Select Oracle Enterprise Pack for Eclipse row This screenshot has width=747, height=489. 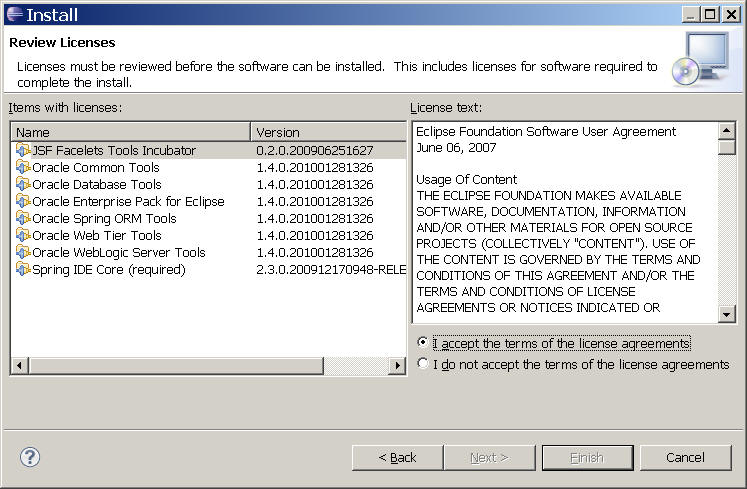pyautogui.click(x=209, y=201)
